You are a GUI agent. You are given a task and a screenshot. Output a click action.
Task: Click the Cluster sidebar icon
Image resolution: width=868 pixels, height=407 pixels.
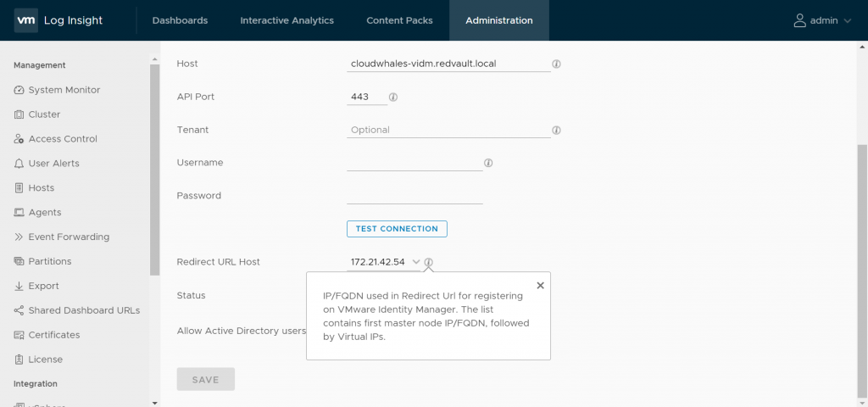click(19, 114)
